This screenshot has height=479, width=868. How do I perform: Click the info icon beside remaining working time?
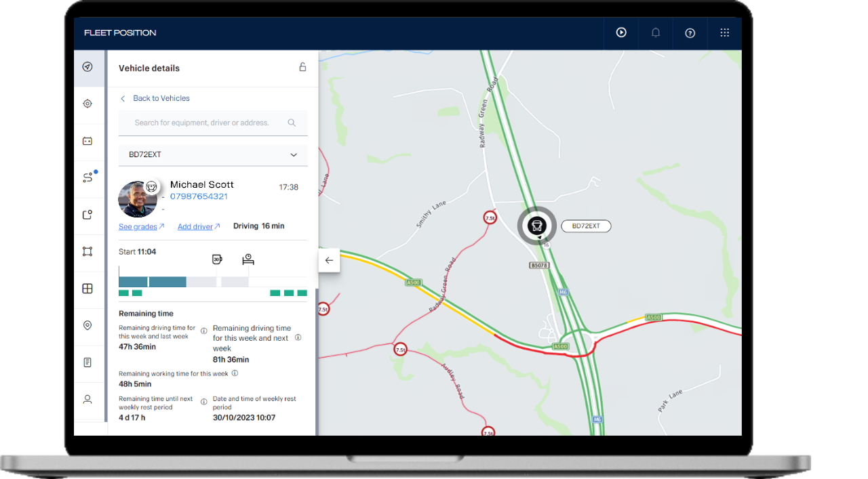tap(235, 373)
